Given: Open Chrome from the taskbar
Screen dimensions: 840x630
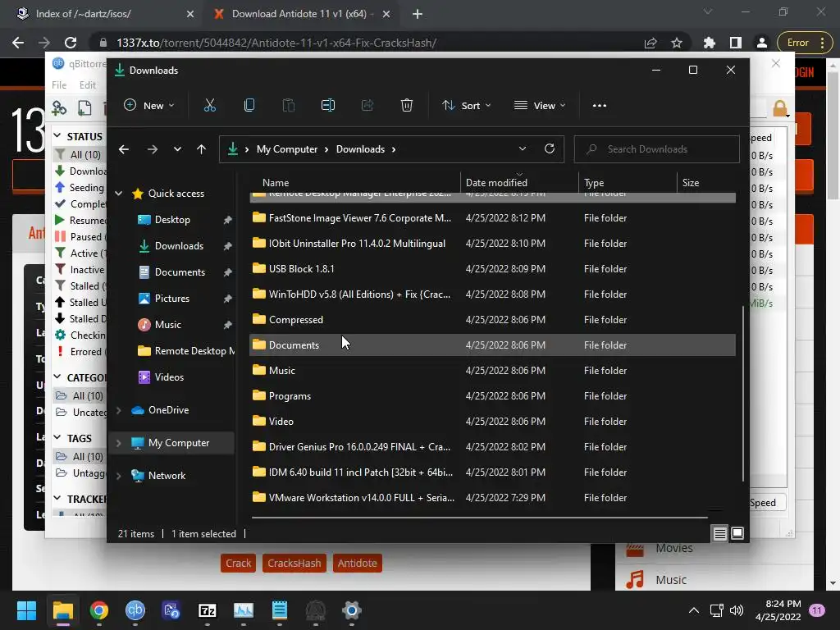Looking at the screenshot, I should tap(99, 610).
